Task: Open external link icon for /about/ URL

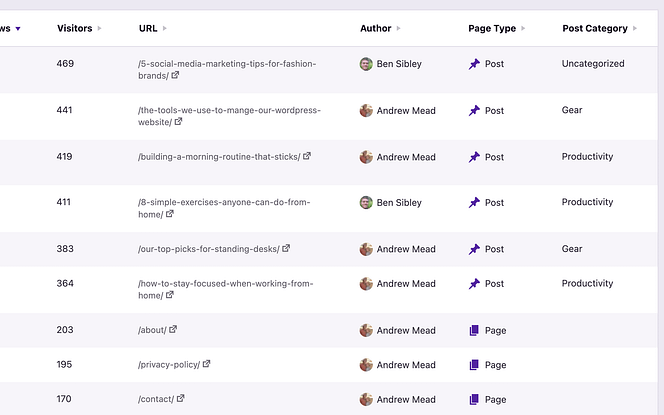Action: point(173,330)
